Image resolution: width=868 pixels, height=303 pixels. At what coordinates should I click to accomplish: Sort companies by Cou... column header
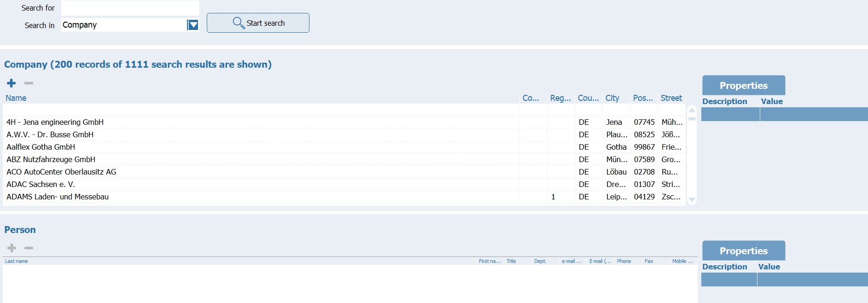pos(588,98)
